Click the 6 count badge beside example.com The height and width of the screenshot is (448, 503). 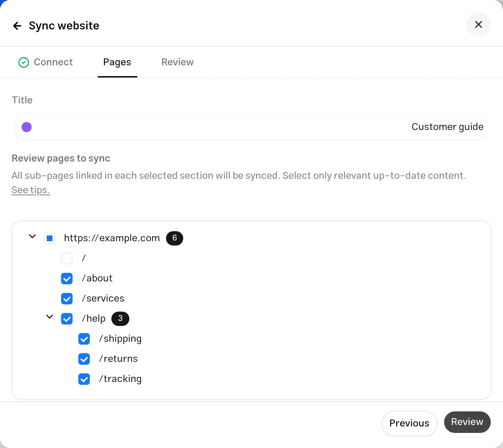175,238
